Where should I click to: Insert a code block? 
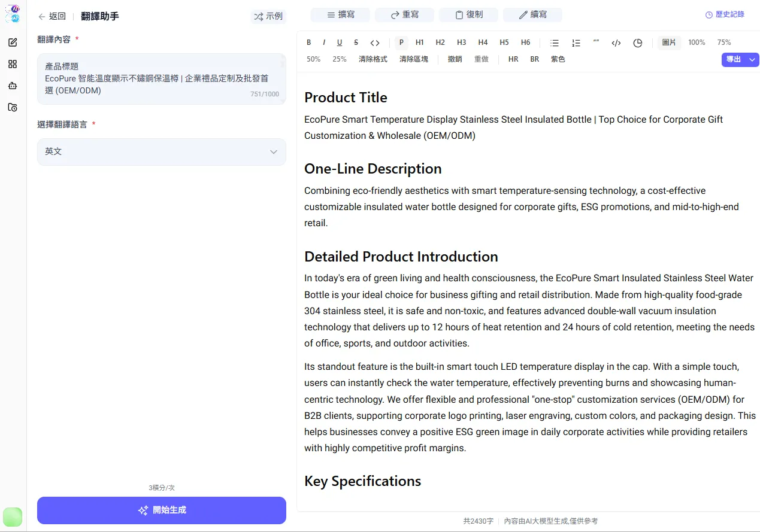(x=616, y=43)
